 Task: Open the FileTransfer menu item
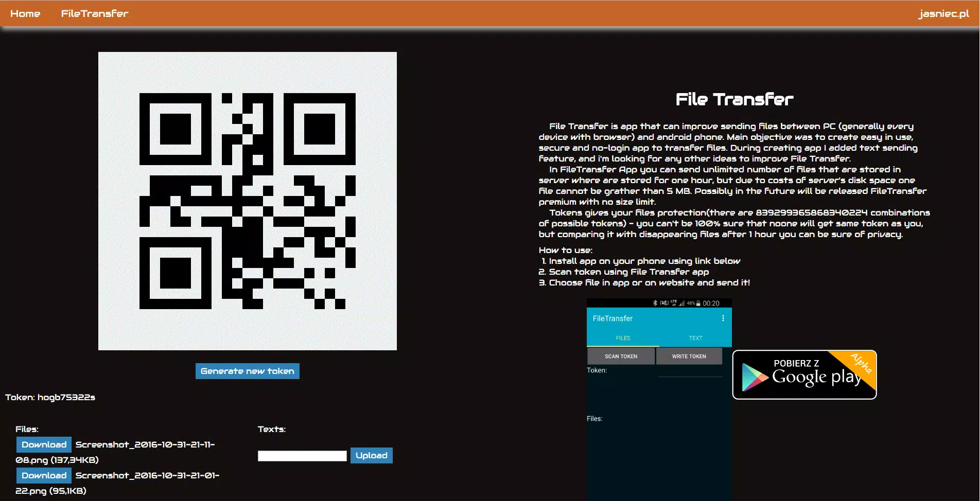[95, 13]
